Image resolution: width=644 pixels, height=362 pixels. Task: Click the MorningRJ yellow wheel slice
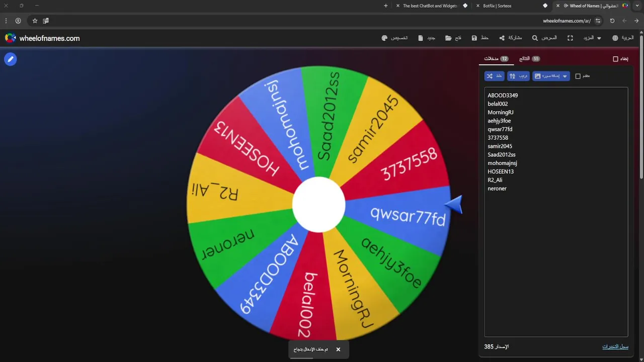(x=353, y=289)
